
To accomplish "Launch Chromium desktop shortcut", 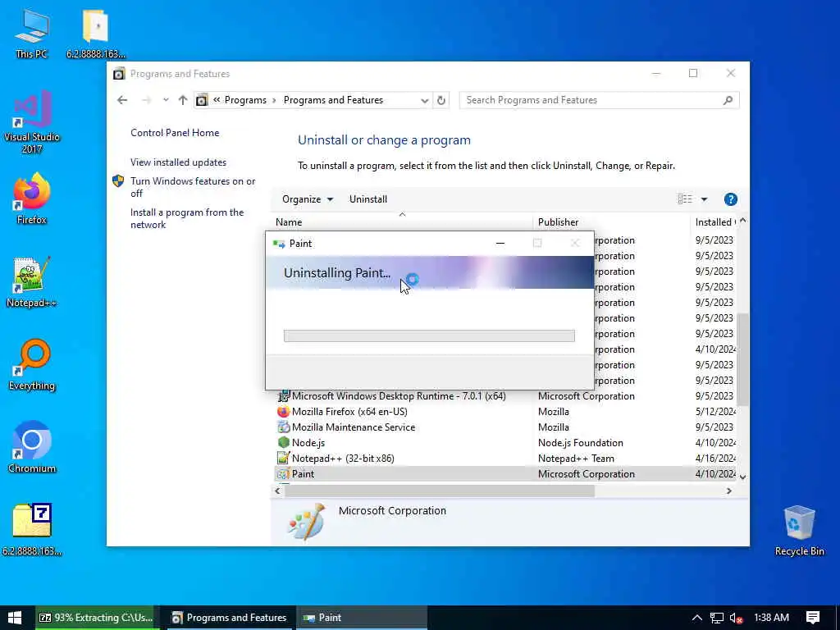I will coord(32,447).
